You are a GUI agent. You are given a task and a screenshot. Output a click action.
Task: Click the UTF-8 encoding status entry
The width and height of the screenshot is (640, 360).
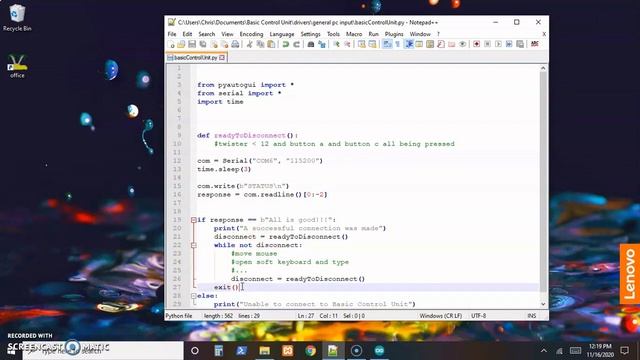478,316
